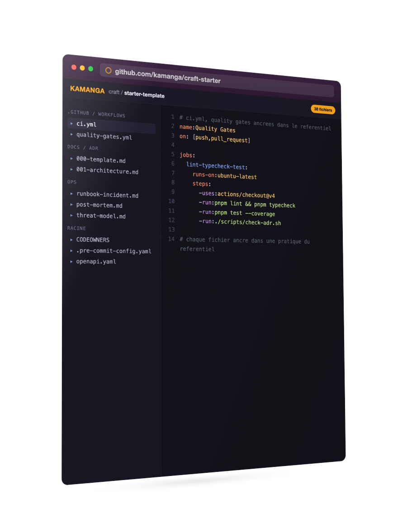Expand the arrow beside openapi.yaml
The width and height of the screenshot is (407, 532).
(x=71, y=261)
